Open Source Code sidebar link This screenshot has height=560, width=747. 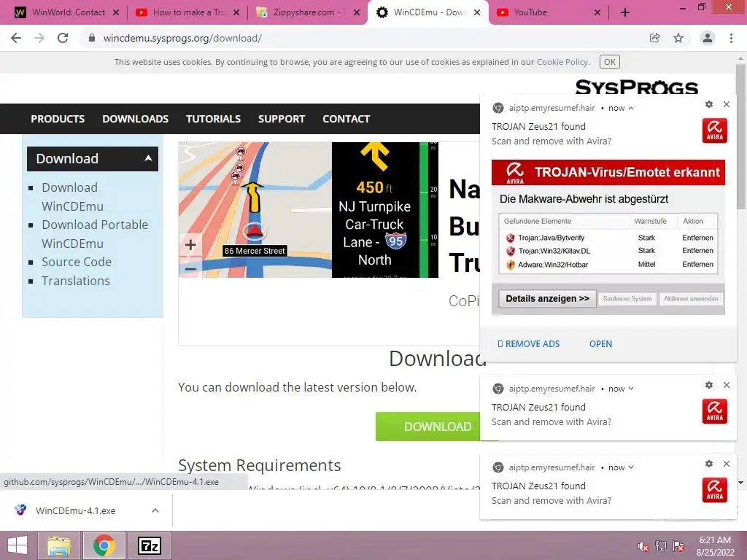click(x=76, y=262)
